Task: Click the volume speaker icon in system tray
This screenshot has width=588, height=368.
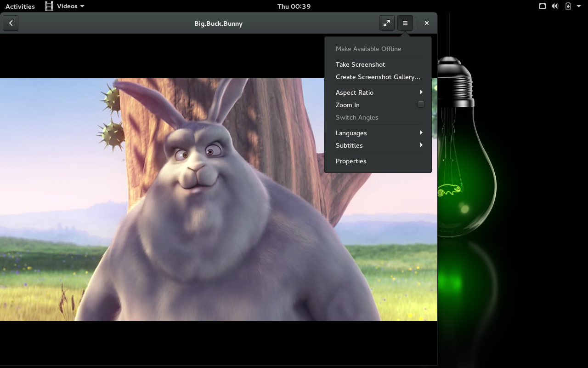Action: (555, 6)
